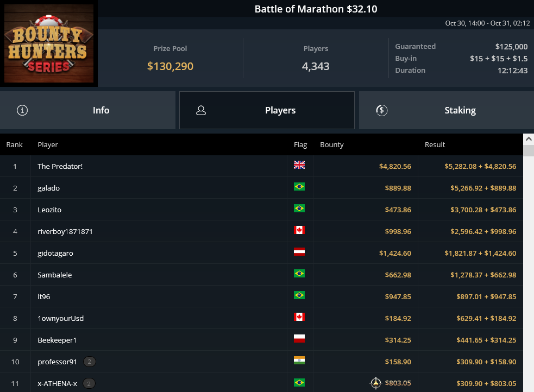
Task: Click the India flag next to professor91
Action: point(299,361)
